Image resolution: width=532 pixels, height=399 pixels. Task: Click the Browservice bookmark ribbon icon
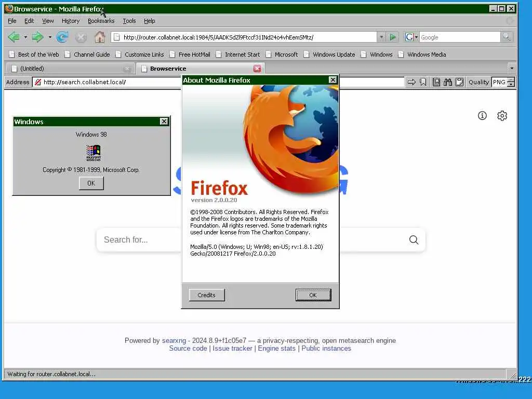point(423,82)
